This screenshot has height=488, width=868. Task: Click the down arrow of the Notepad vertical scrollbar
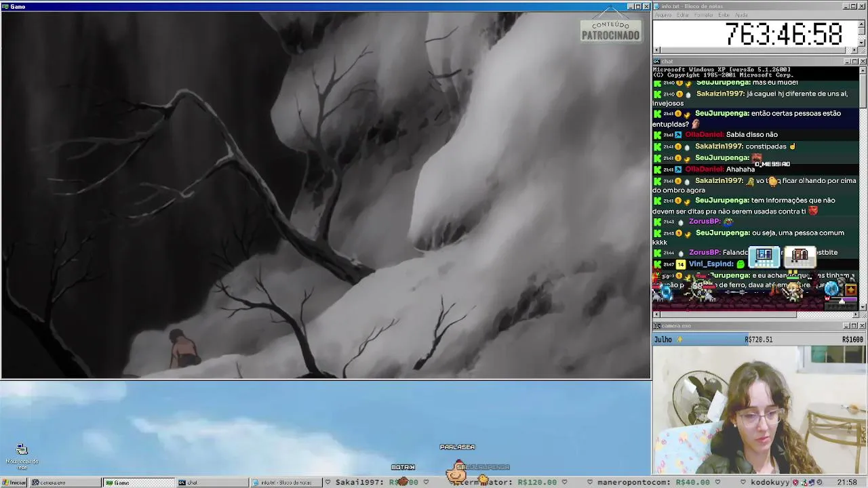tap(863, 43)
